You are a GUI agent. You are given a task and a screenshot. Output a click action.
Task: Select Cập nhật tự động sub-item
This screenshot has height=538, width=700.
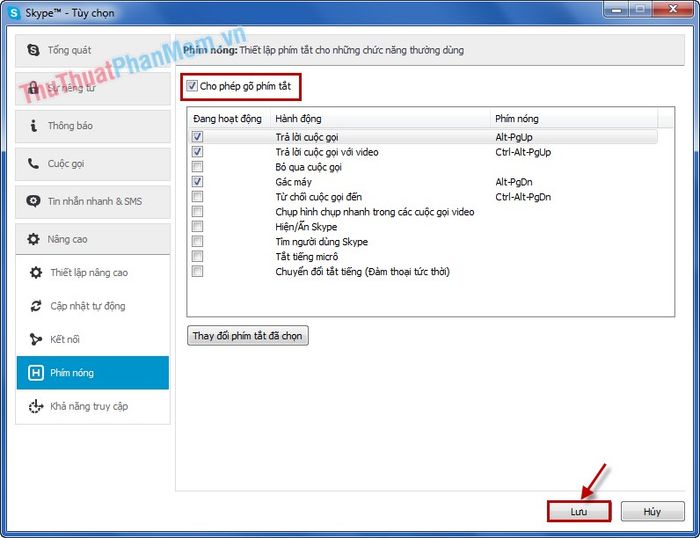pos(93,306)
